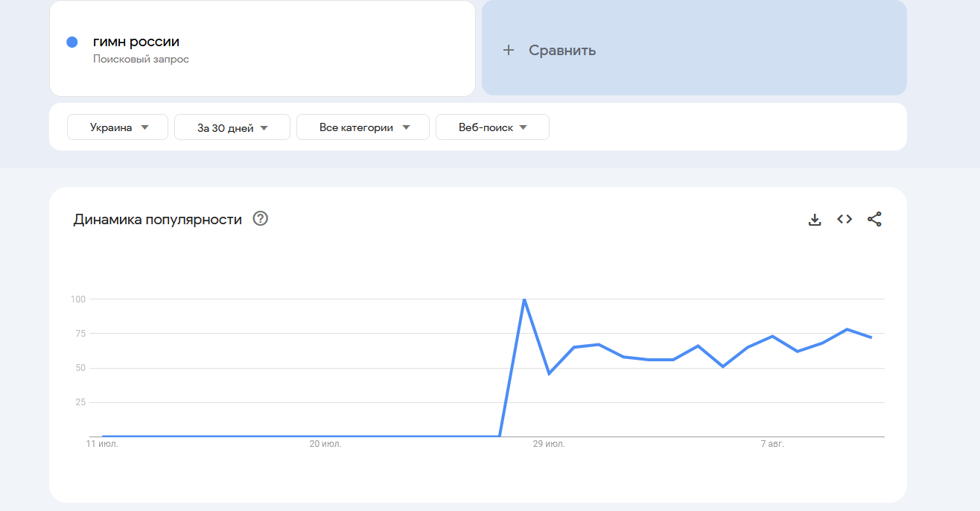Click the embed code icon
Screen dimensions: 980x511
[844, 220]
